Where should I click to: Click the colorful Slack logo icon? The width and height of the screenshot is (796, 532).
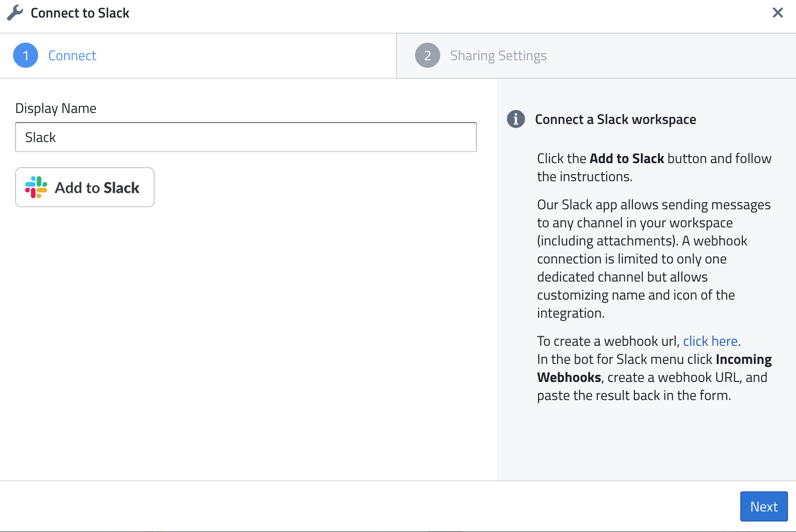(x=36, y=187)
